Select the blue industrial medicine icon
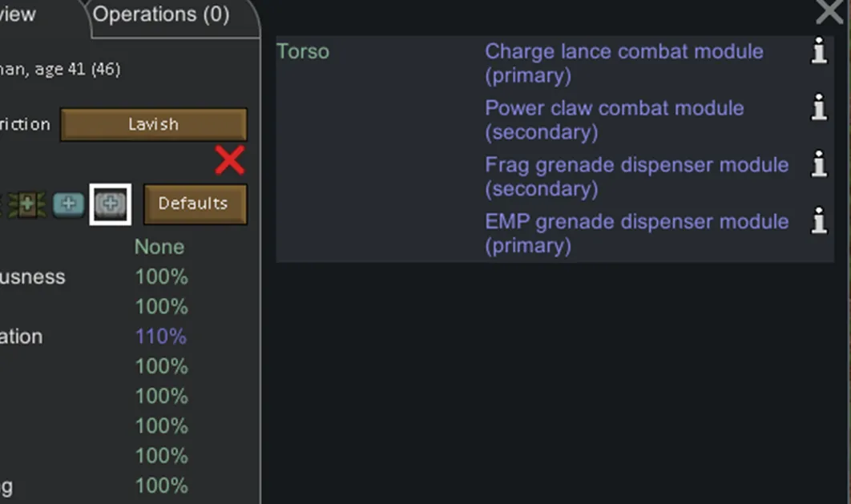 tap(68, 204)
